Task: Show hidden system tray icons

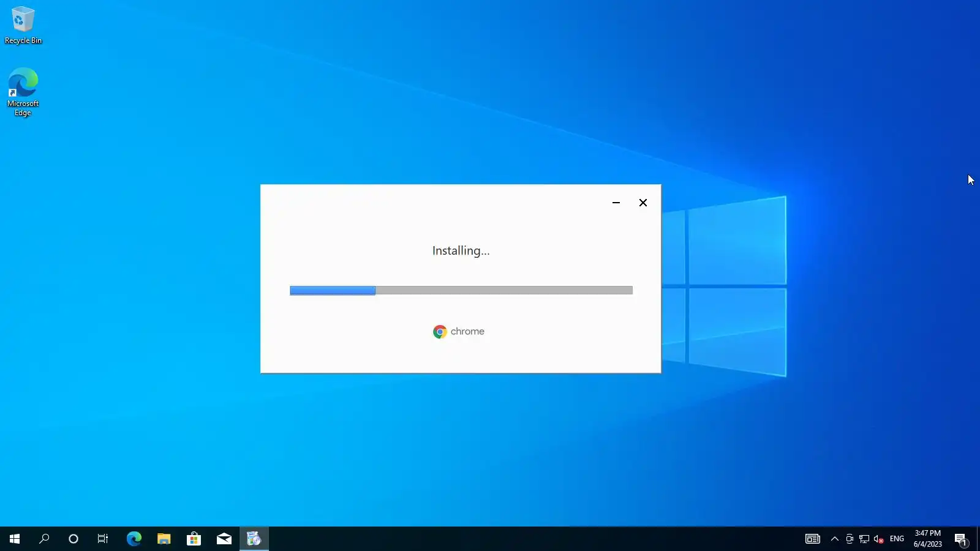Action: coord(835,539)
